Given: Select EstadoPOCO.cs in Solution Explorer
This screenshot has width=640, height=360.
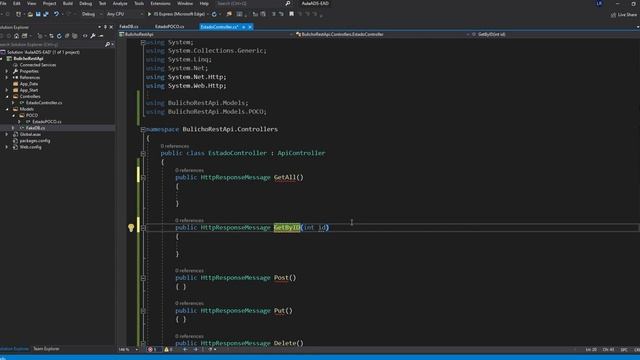Looking at the screenshot, I should [x=47, y=122].
